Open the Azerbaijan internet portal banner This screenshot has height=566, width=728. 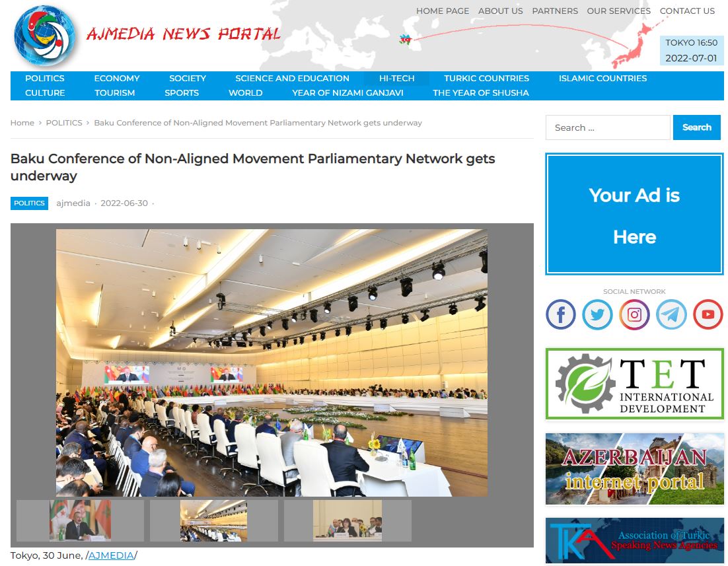click(634, 469)
